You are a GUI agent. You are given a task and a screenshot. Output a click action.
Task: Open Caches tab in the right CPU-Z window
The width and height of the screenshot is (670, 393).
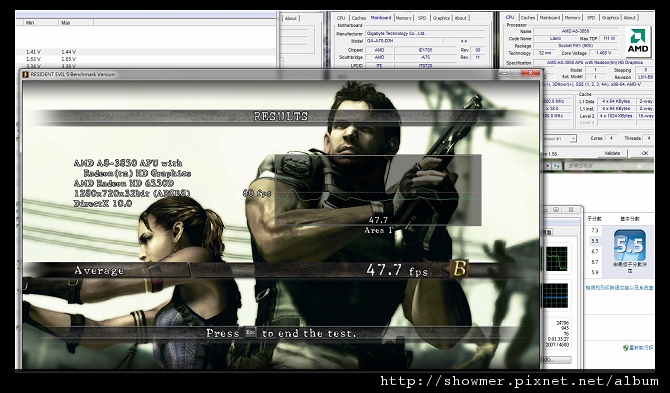[528, 18]
